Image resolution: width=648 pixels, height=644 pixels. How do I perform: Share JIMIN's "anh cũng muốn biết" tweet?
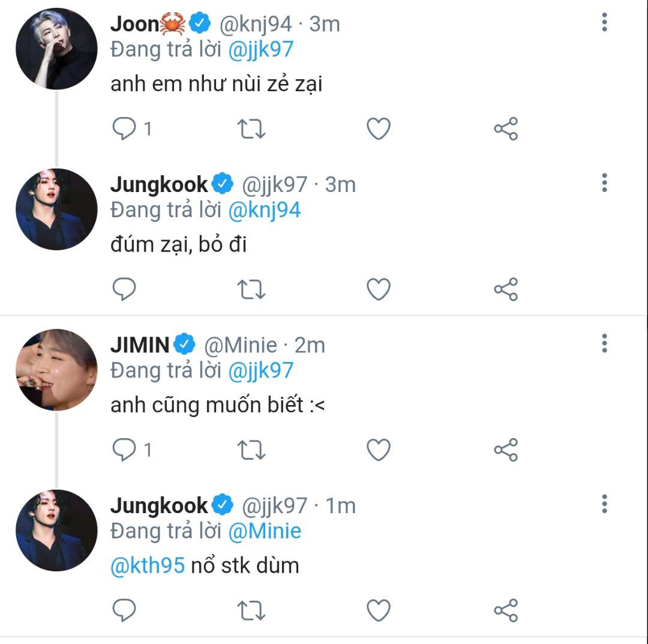pyautogui.click(x=506, y=450)
